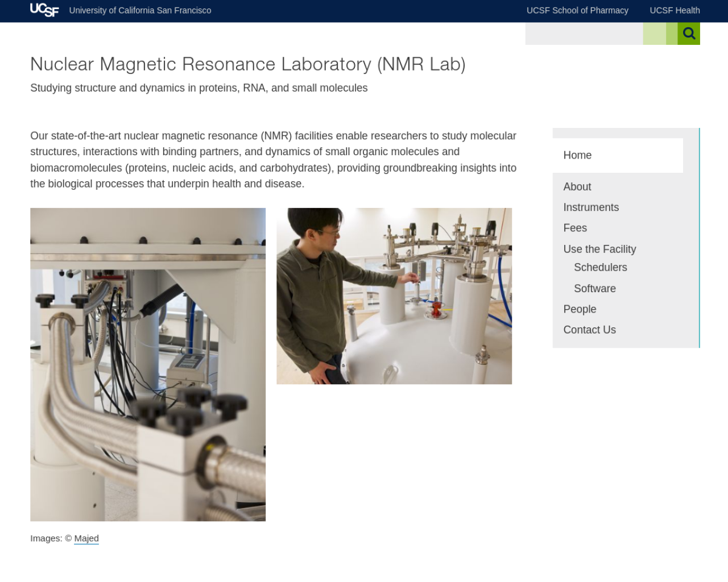Open Use the Facility menu item

point(599,249)
